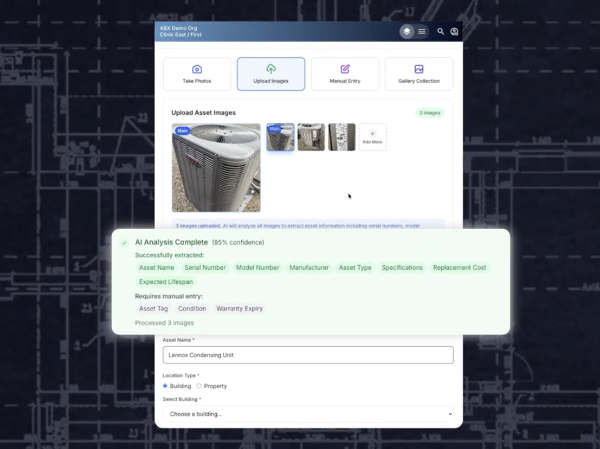Select the Property radio button
The width and height of the screenshot is (600, 449).
click(199, 385)
